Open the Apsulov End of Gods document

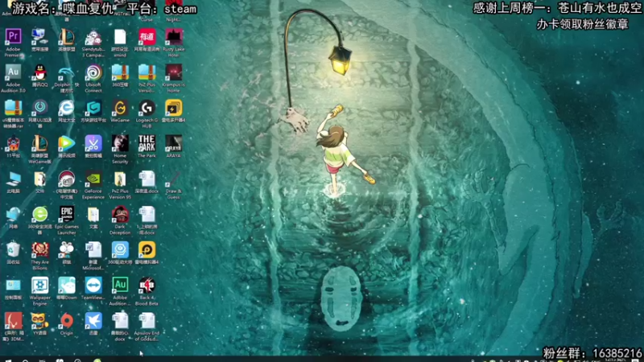[x=147, y=321]
